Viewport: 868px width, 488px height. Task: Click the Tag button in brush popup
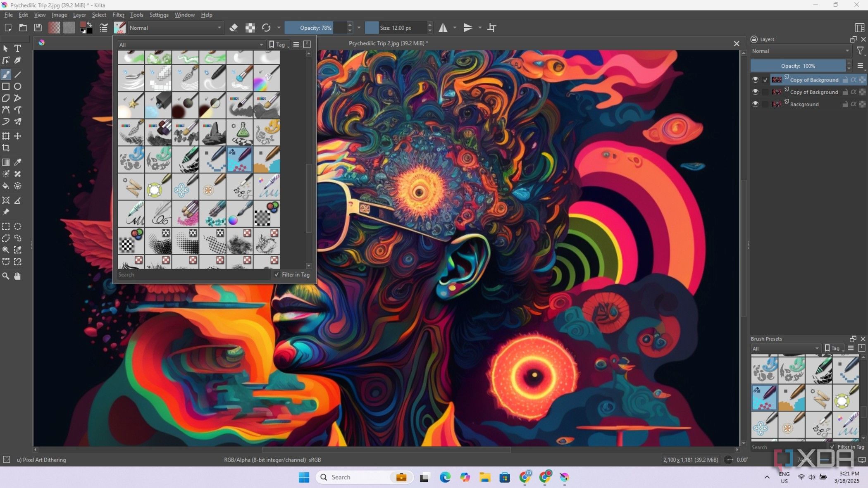coord(278,45)
